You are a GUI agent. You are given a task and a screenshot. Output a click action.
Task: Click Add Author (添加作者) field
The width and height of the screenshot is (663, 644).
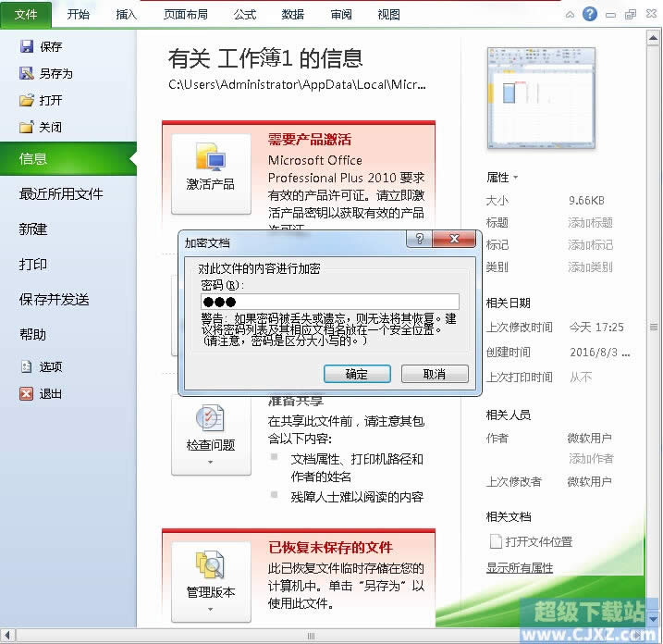tap(591, 458)
